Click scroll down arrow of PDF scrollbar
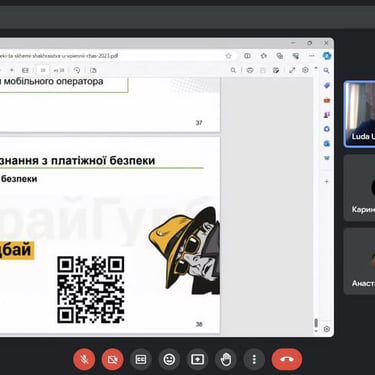Viewport: 375px width, 375px height. click(x=316, y=331)
